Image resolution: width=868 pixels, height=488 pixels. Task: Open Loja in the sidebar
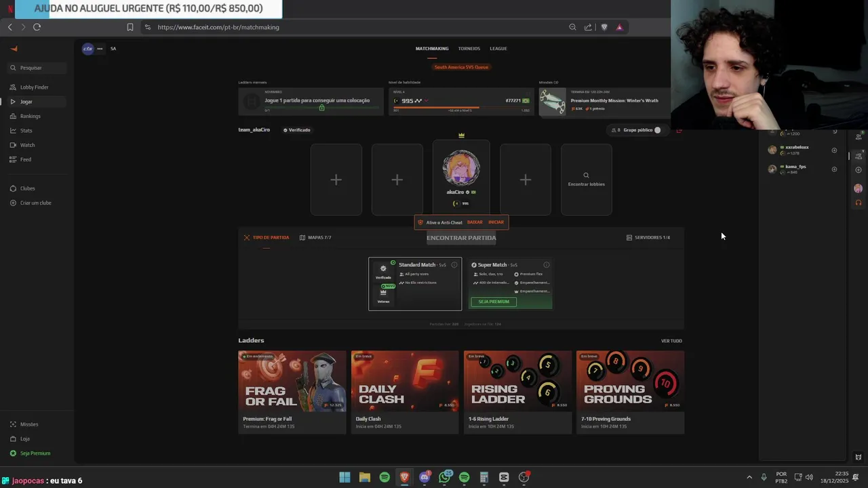click(x=37, y=439)
